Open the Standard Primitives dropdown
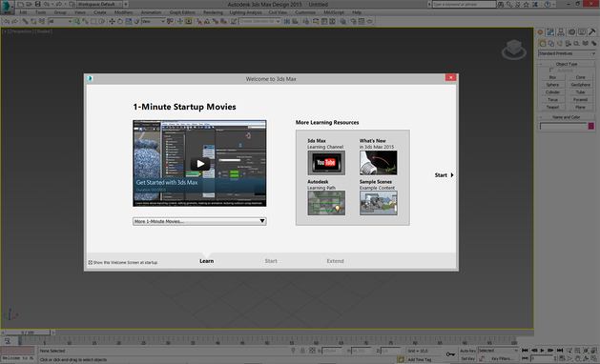Screen dimensions: 600x364 point(567,53)
